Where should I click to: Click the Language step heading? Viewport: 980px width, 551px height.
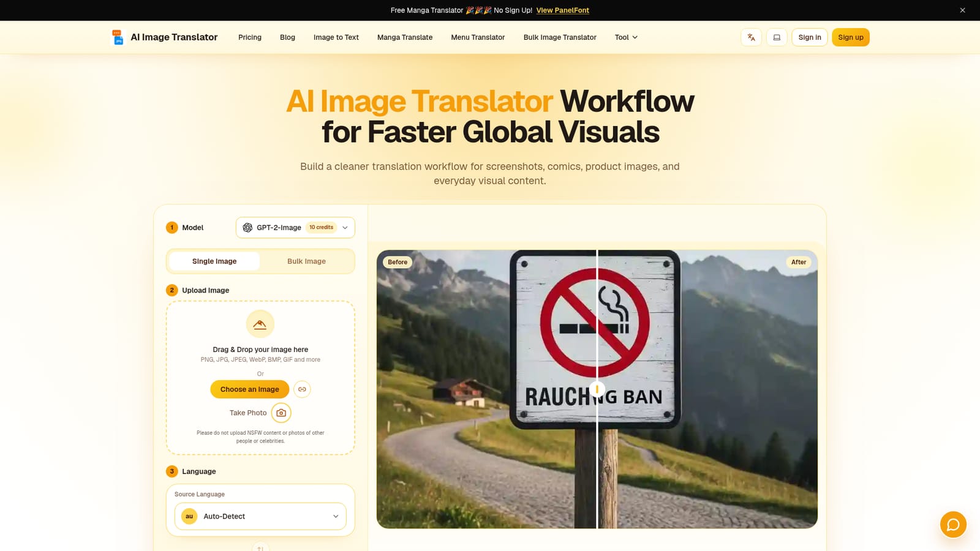(x=199, y=471)
